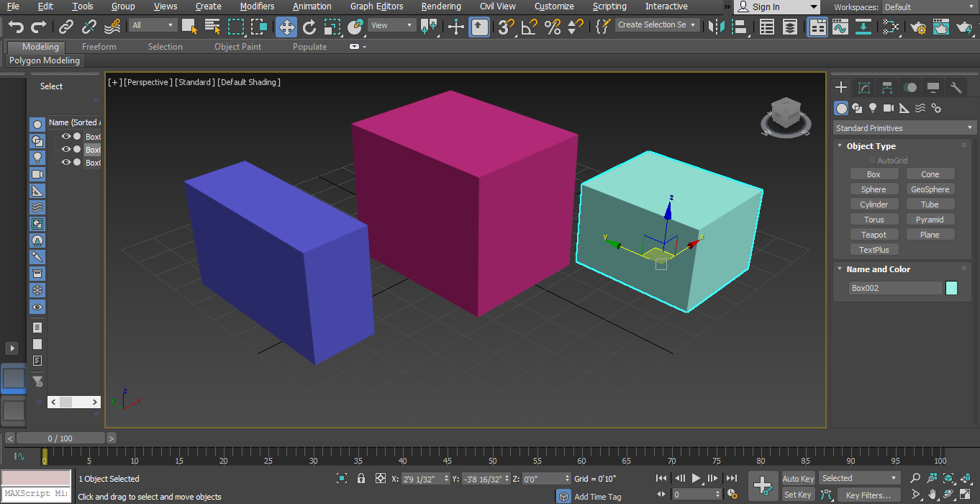Toggle the Auto Key animation mode

coord(798,479)
